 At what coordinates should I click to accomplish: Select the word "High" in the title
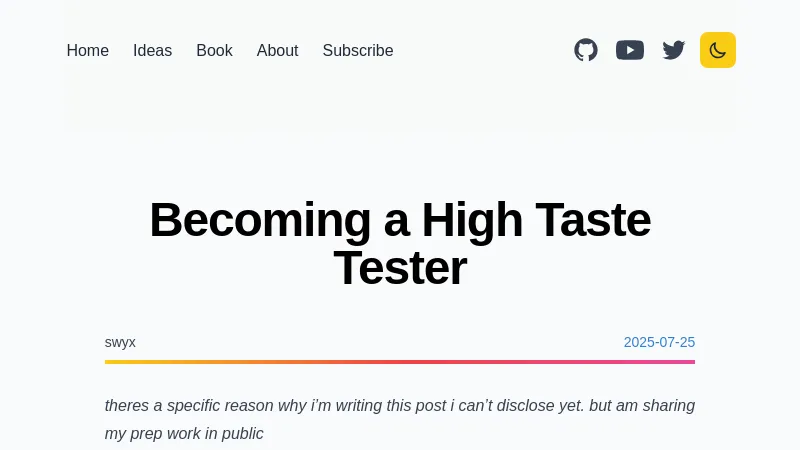coord(471,220)
